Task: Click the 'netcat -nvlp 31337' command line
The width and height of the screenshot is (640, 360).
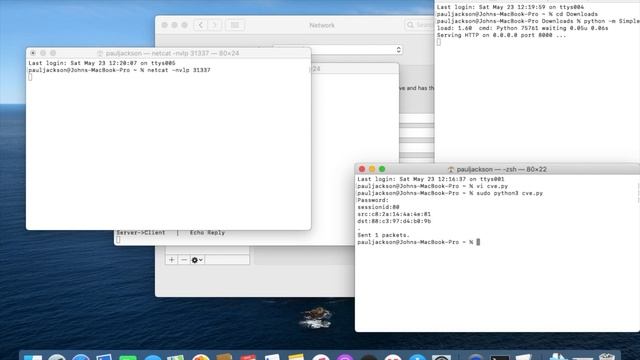Action: point(120,70)
